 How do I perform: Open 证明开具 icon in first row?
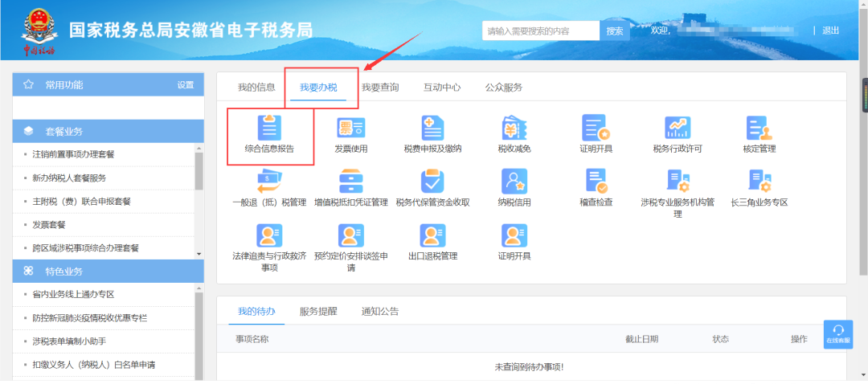coord(596,129)
